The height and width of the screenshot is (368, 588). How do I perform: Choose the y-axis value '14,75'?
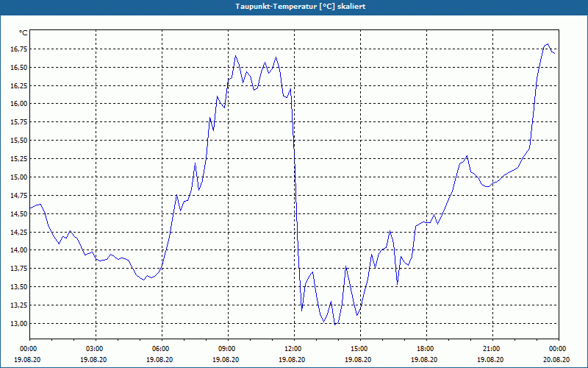[20, 196]
